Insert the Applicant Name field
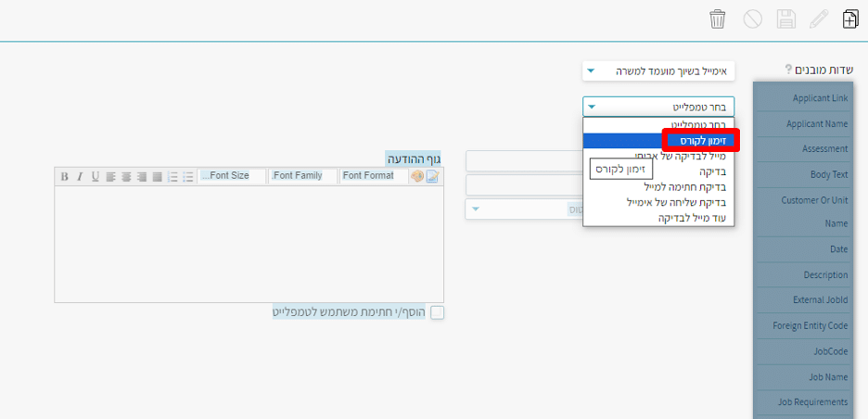Viewport: 868px width, 419px height. [804, 123]
